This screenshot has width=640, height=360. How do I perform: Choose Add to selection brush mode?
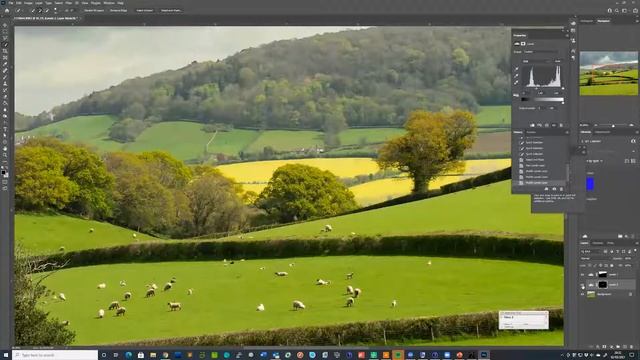(40, 10)
